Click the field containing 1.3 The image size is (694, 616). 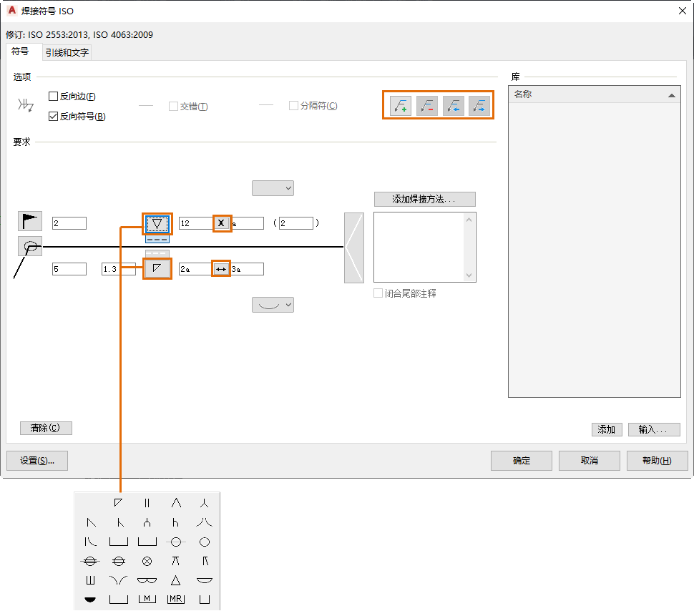[x=119, y=269]
